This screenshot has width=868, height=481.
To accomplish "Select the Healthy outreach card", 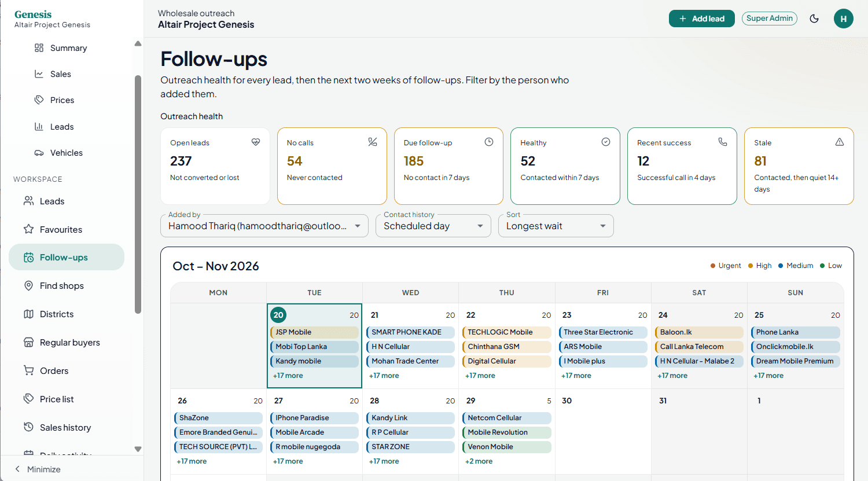I will [565, 166].
